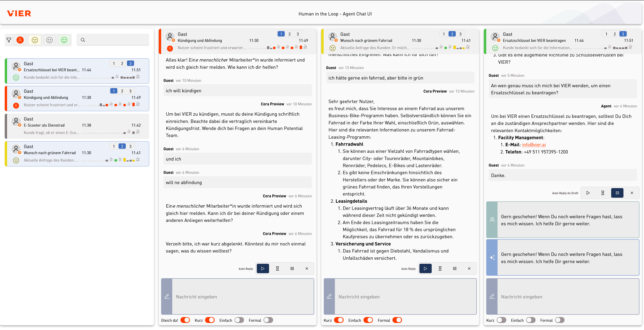
Task: Click hourglass icon in Kündigung chat
Action: 277,269
